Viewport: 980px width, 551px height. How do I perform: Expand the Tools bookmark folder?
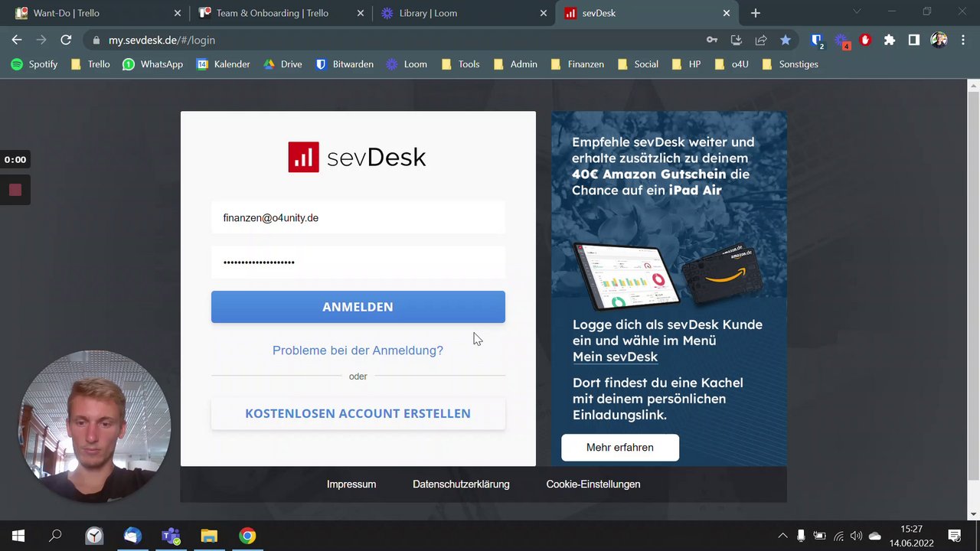460,64
